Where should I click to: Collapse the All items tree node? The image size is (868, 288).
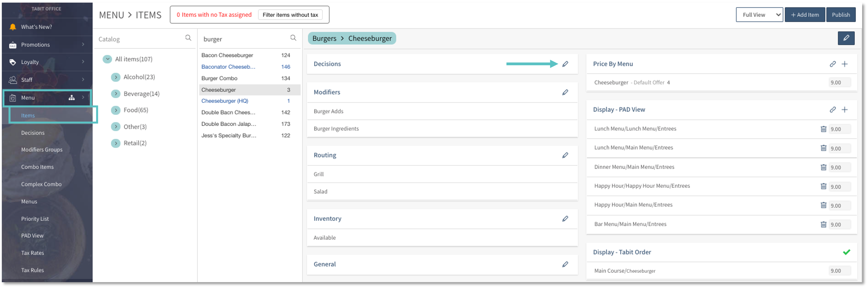click(x=107, y=59)
